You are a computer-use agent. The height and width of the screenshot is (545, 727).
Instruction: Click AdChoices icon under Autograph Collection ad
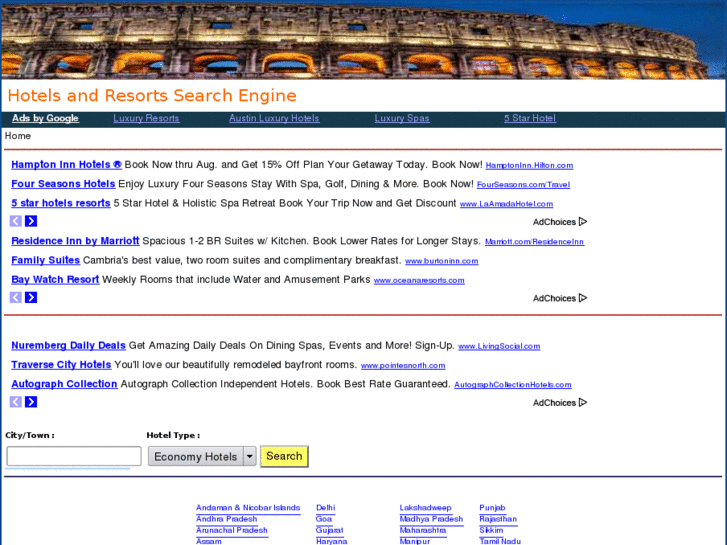click(x=583, y=402)
